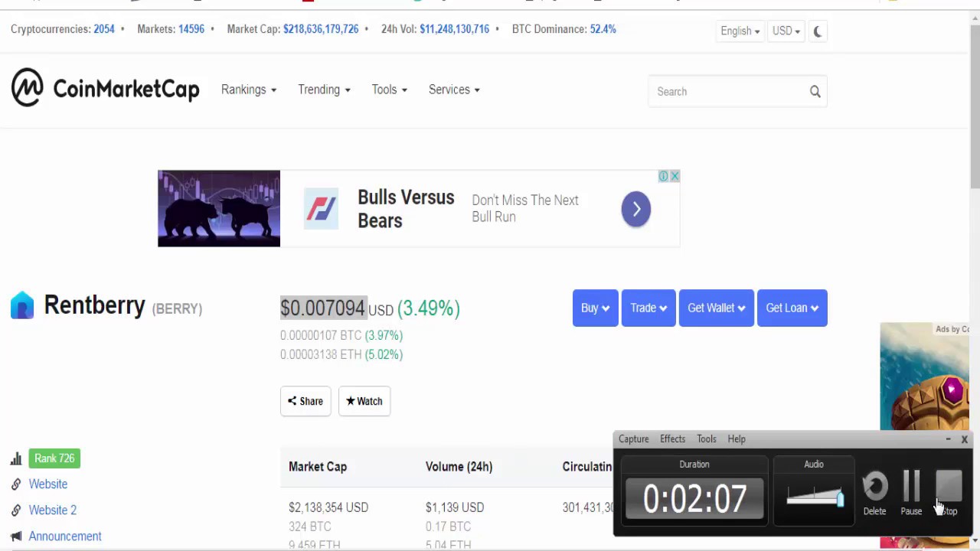Click BTC Dominance 52.4% value

coord(603,29)
